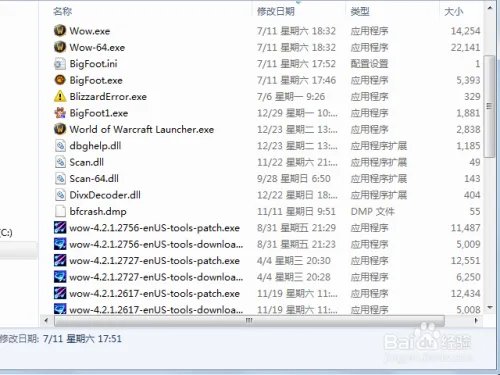The width and height of the screenshot is (500, 375).
Task: Select wow-4.2.1.2727-enUS-tools-patch.exe file name
Action: tap(155, 261)
